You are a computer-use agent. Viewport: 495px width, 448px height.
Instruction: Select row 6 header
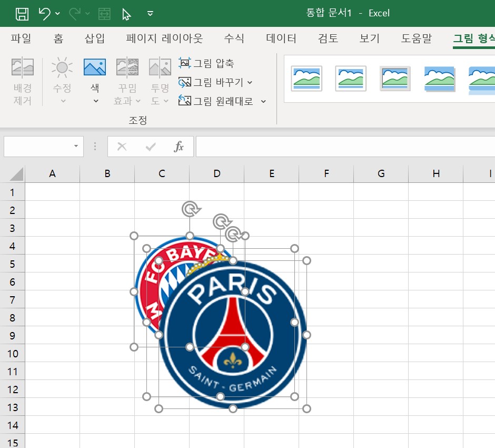pyautogui.click(x=12, y=282)
